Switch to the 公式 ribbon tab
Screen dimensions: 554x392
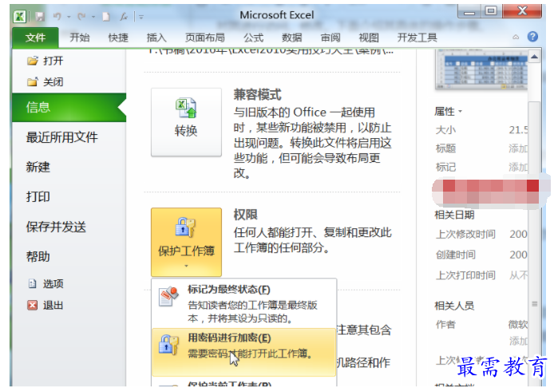(x=253, y=38)
